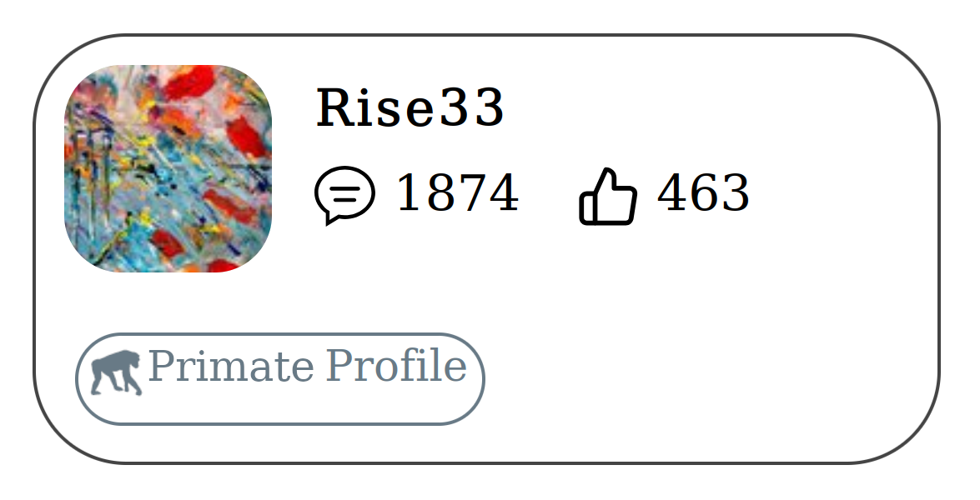Click the walking ape icon beside Primate Profile
This screenshot has height=500, width=980.
(x=116, y=372)
